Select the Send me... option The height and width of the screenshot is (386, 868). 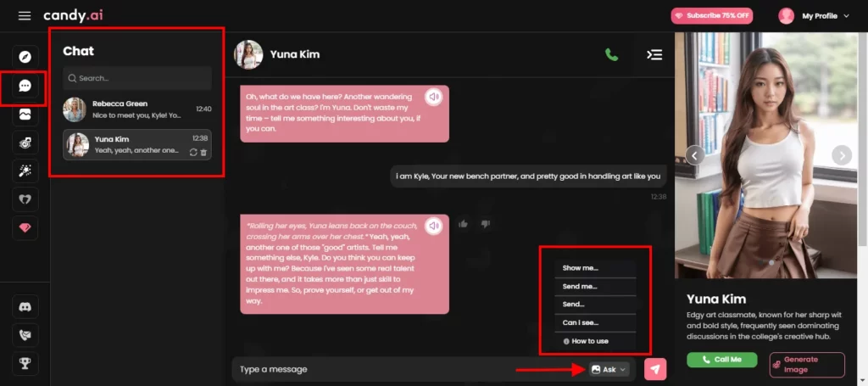[596, 286]
